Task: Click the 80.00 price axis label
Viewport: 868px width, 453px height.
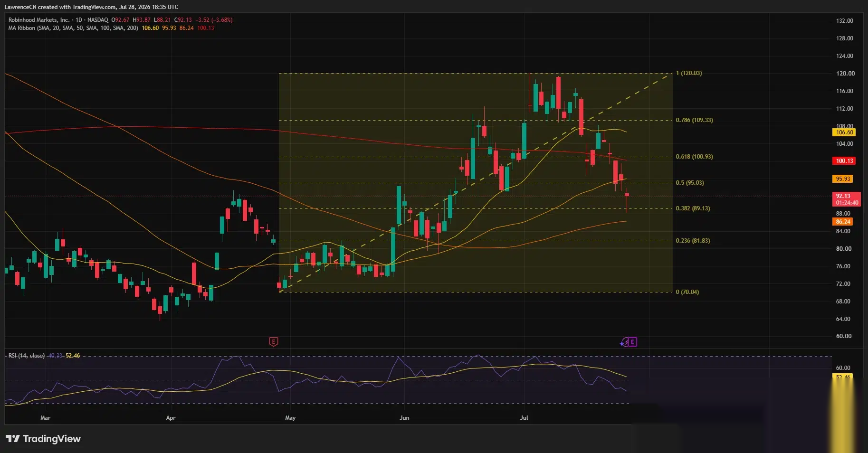Action: tap(843, 249)
